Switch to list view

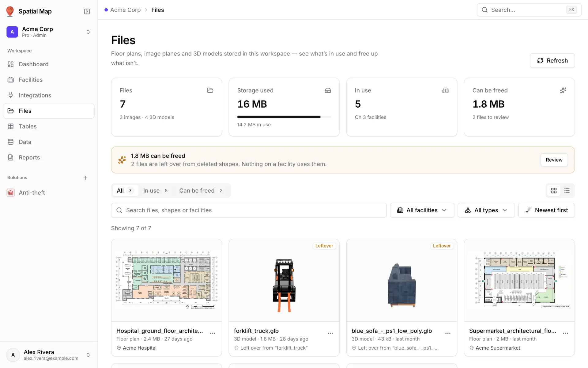(x=567, y=190)
